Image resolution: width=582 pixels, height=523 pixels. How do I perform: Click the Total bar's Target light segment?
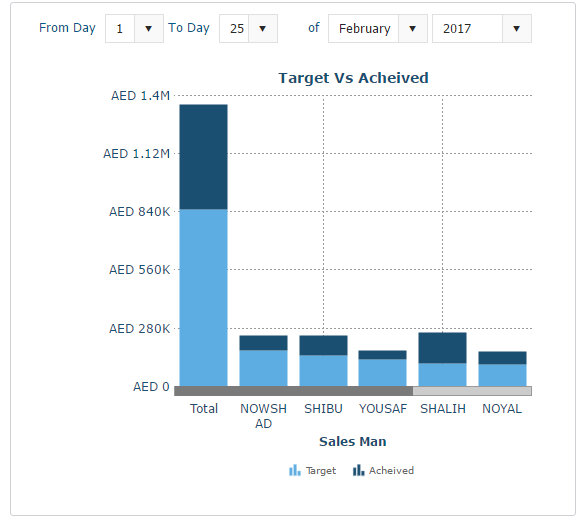203,298
